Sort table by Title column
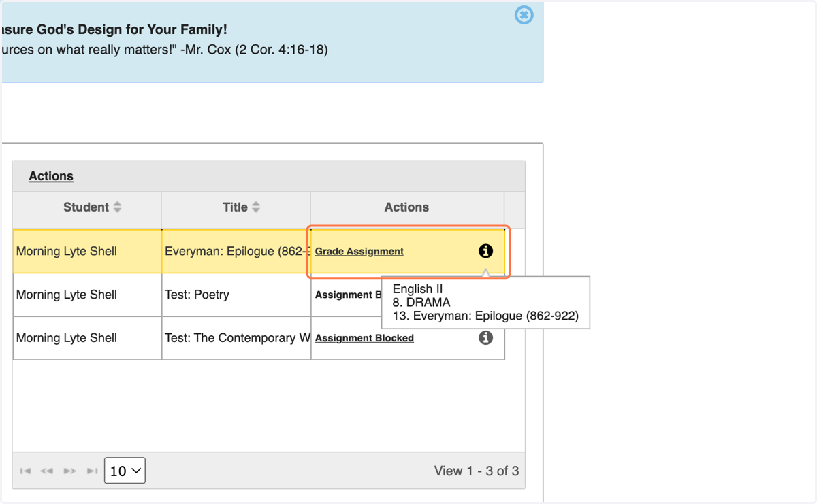817x504 pixels. point(242,207)
